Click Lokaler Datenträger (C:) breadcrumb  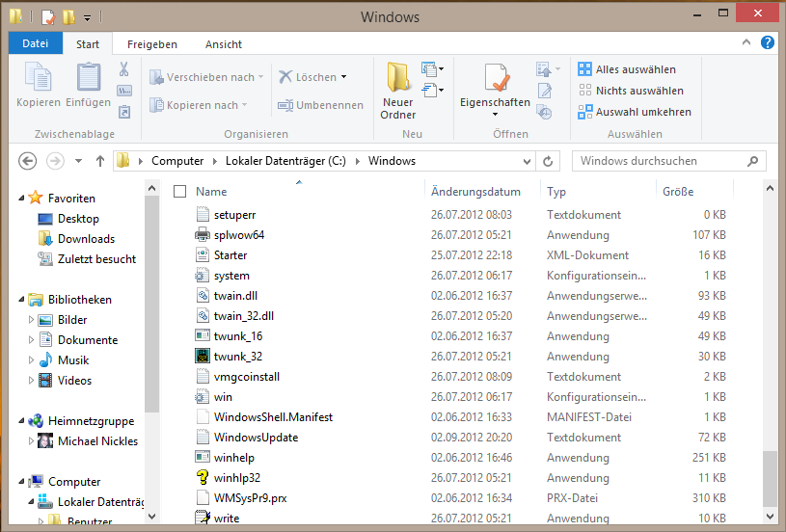click(x=285, y=161)
